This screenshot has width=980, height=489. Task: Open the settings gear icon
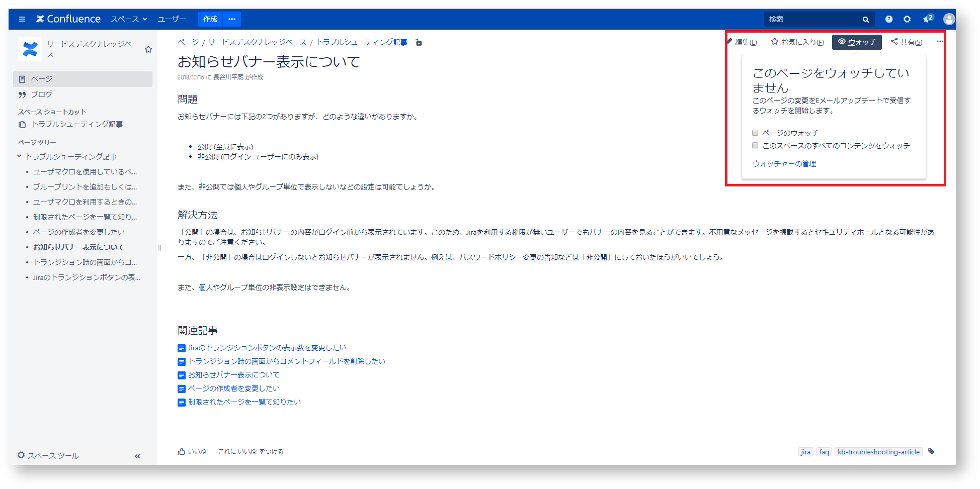[x=907, y=19]
